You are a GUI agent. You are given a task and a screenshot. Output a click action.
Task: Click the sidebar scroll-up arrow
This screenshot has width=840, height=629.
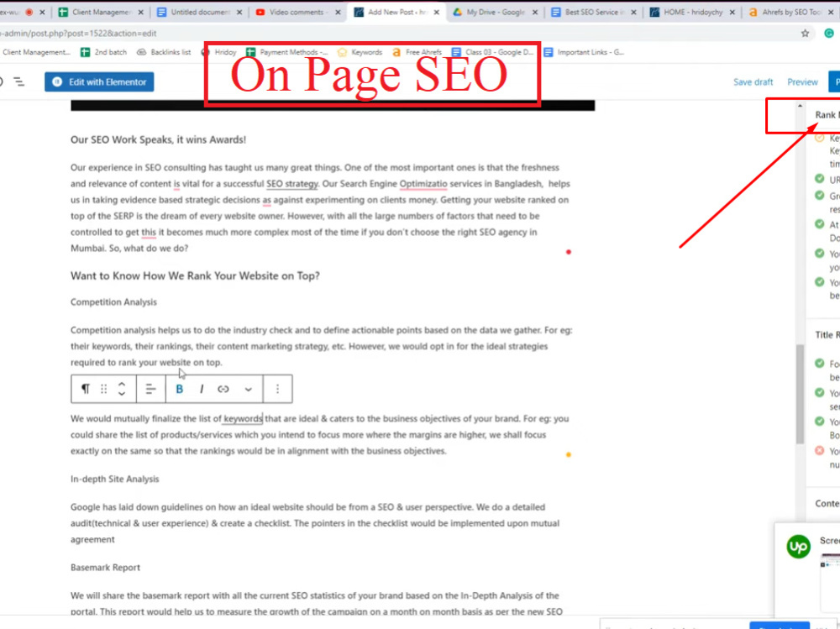click(x=800, y=106)
